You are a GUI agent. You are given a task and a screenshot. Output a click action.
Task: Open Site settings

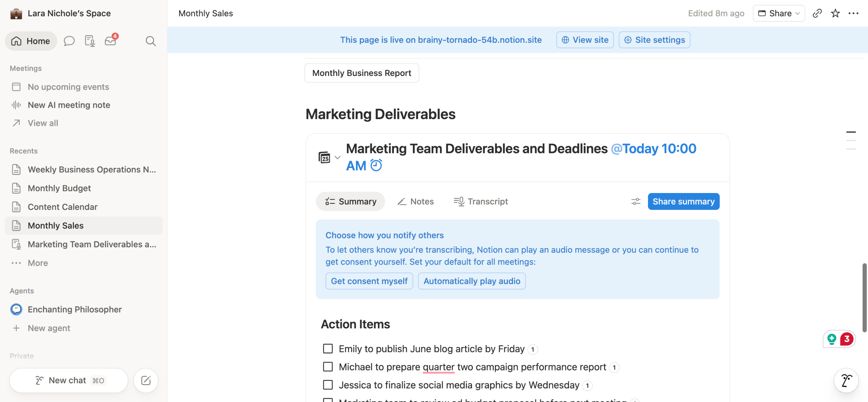(654, 40)
